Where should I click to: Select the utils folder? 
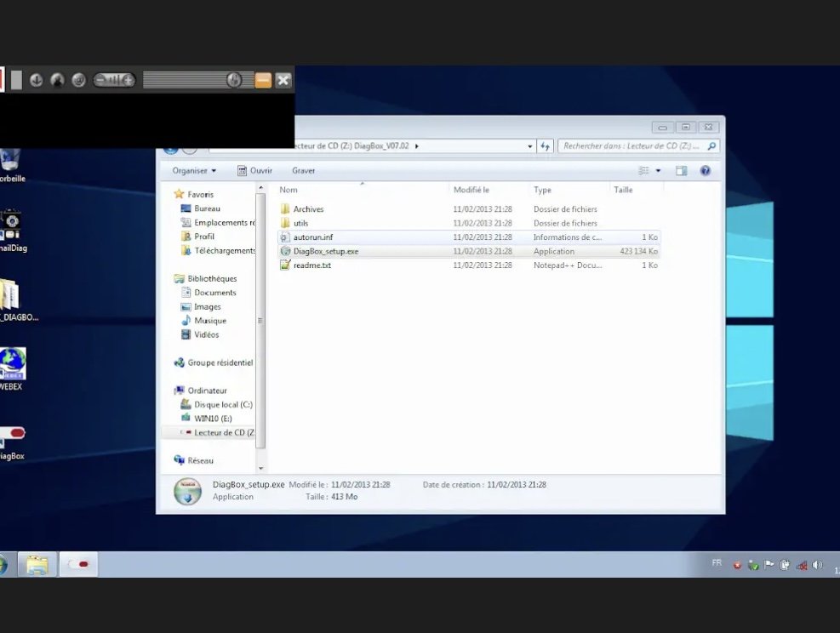click(x=469, y=223)
